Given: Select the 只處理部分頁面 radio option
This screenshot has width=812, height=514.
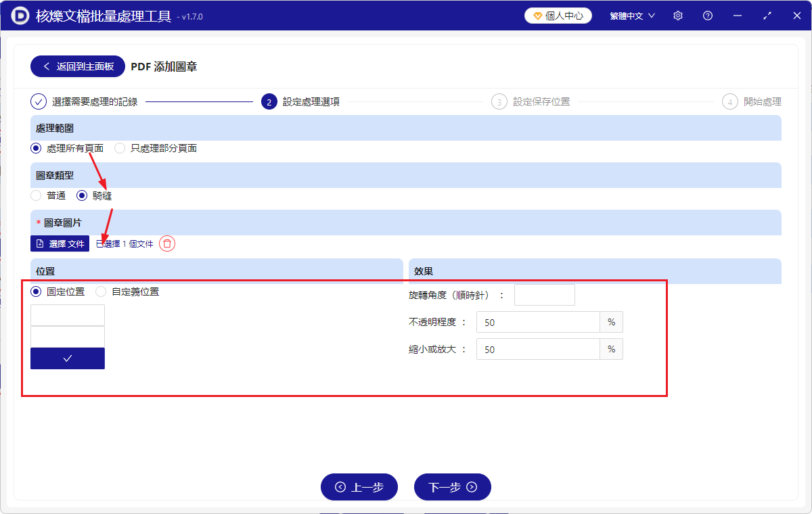Looking at the screenshot, I should pos(120,148).
